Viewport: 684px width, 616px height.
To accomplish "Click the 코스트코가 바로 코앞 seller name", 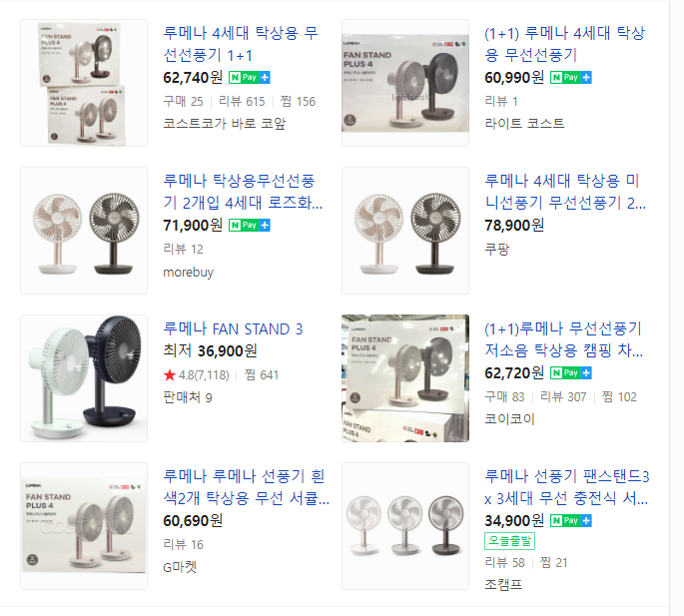I will 225,124.
